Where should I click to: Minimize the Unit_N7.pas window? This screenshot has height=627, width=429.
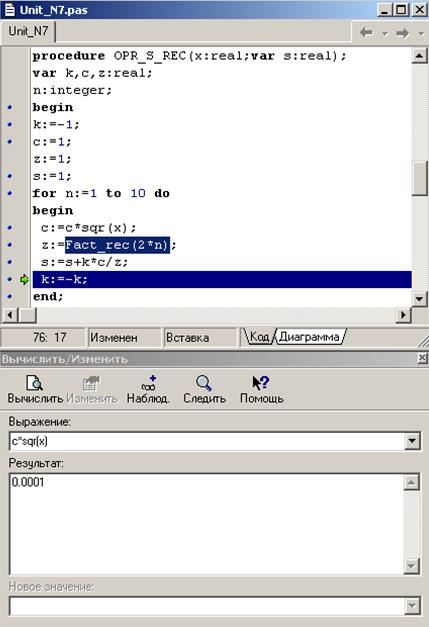tap(384, 10)
